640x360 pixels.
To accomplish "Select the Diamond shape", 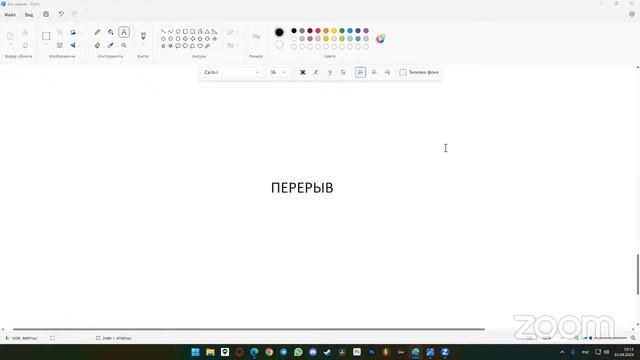I will click(x=163, y=38).
